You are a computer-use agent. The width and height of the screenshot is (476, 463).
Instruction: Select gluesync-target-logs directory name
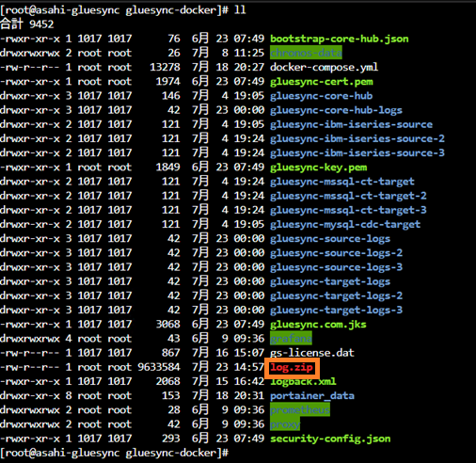[330, 281]
